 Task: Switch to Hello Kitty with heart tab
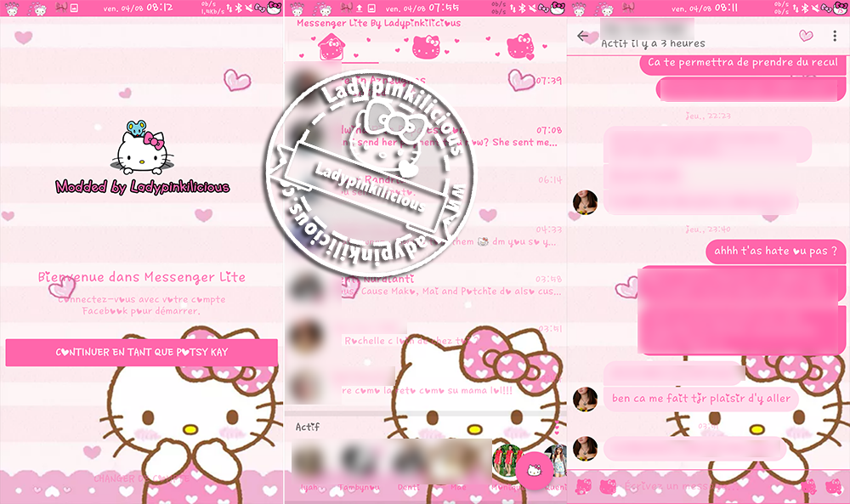520,47
